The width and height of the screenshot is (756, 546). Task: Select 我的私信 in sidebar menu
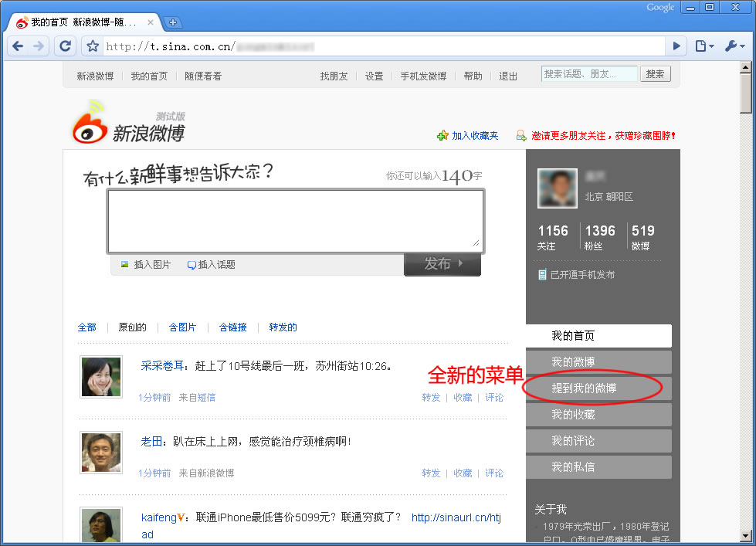598,467
